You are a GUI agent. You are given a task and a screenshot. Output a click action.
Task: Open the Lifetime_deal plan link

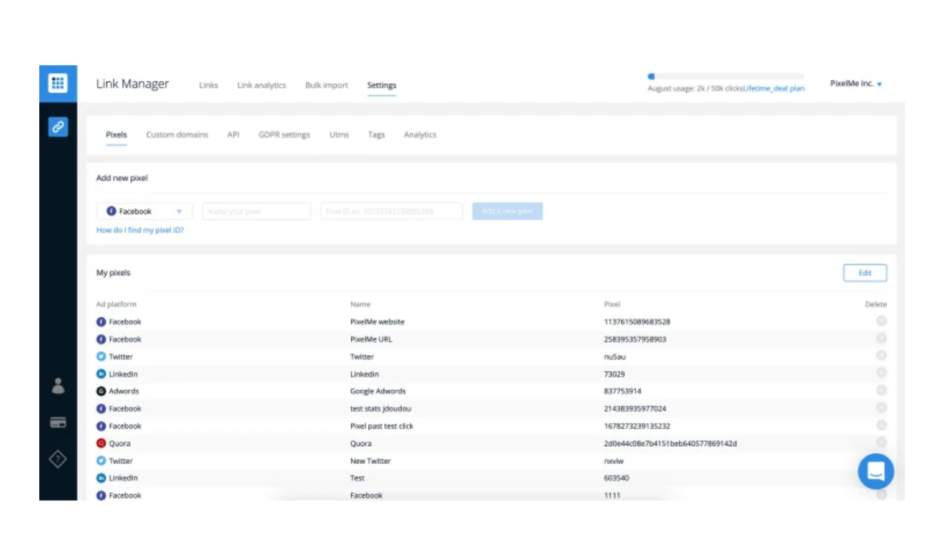[774, 88]
